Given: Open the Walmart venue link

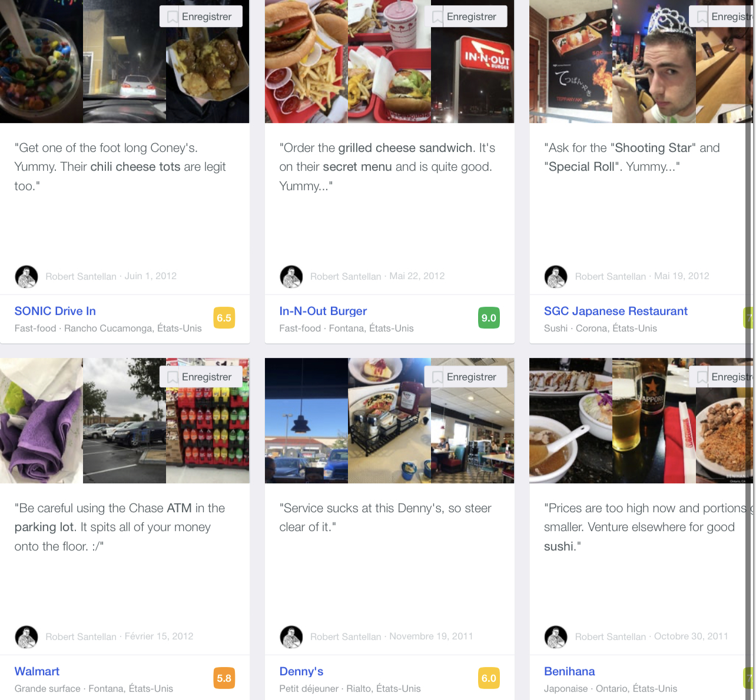Looking at the screenshot, I should coord(37,671).
